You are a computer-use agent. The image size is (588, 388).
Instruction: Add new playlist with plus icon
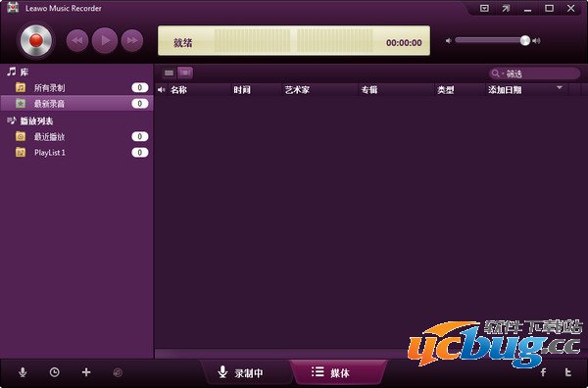[x=86, y=372]
